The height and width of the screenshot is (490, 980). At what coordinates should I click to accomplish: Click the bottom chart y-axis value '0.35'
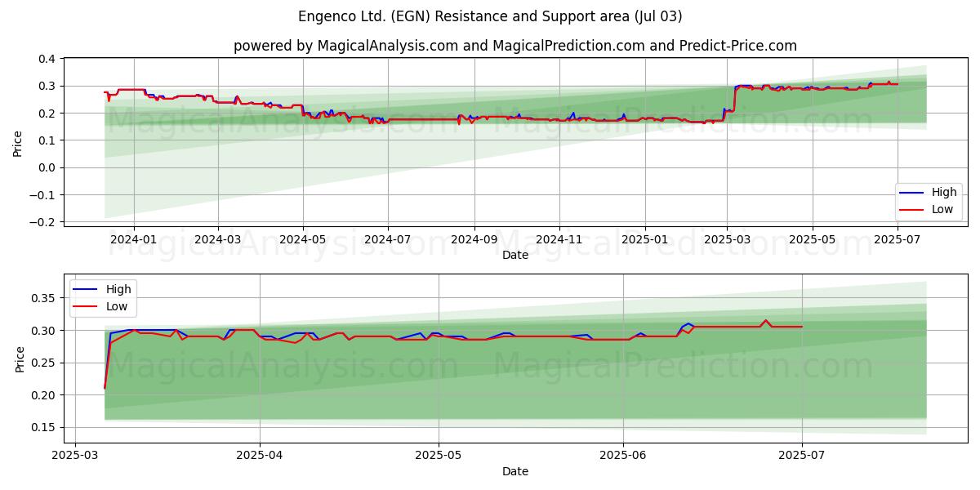click(44, 298)
